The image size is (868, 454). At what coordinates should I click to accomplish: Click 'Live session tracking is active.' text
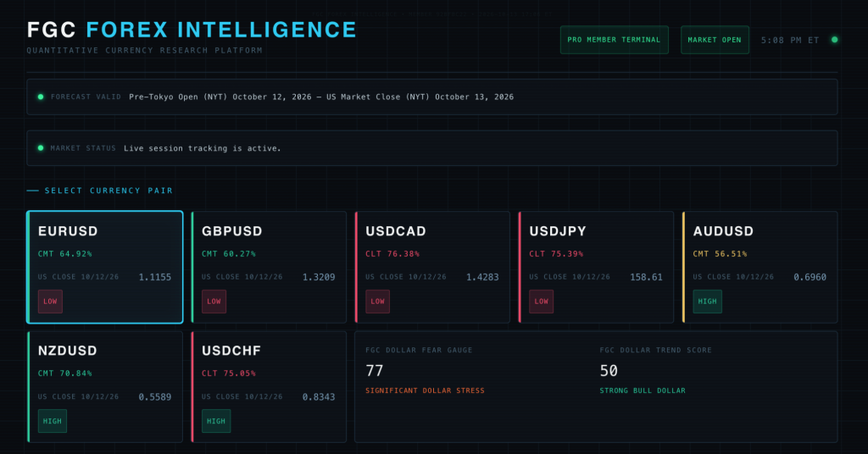[203, 148]
